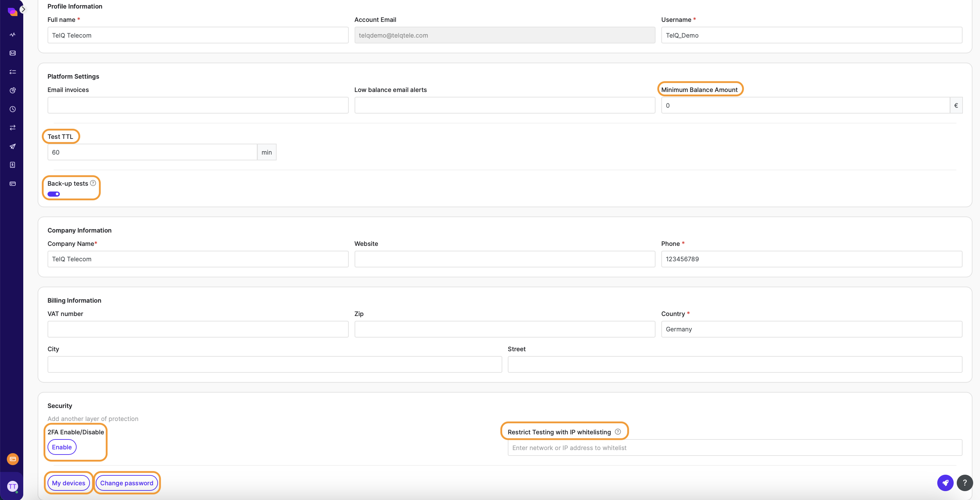The image size is (980, 500).
Task: Open the pie chart analytics icon
Action: tap(13, 91)
